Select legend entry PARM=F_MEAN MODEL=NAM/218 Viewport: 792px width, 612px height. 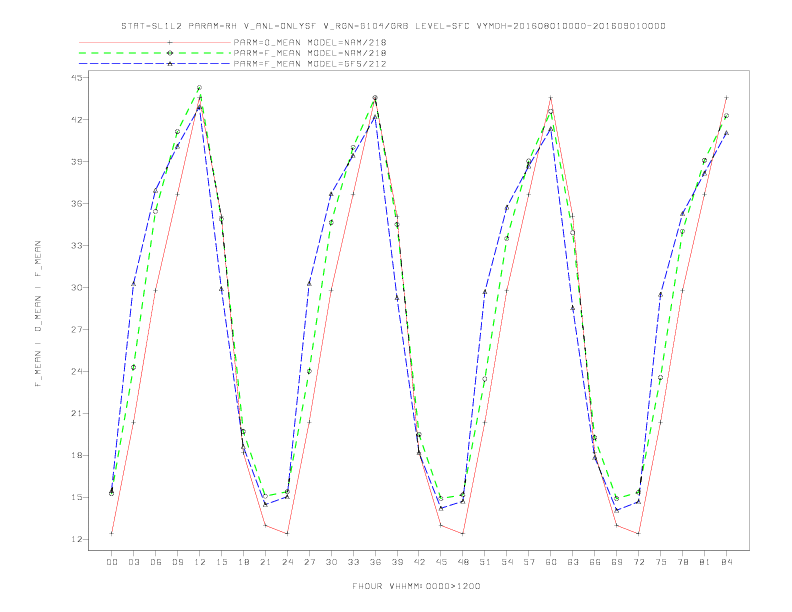tap(310, 53)
